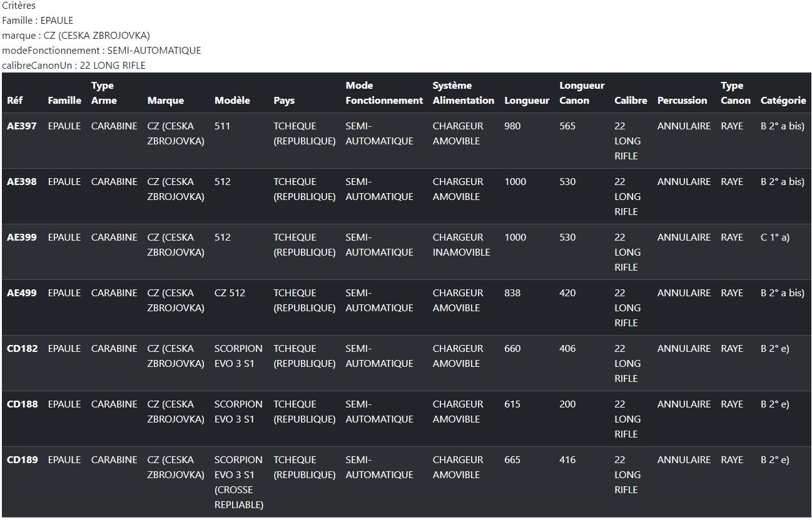Click the 'Mode Fonctionnement' column header
The width and height of the screenshot is (812, 520).
click(x=384, y=92)
